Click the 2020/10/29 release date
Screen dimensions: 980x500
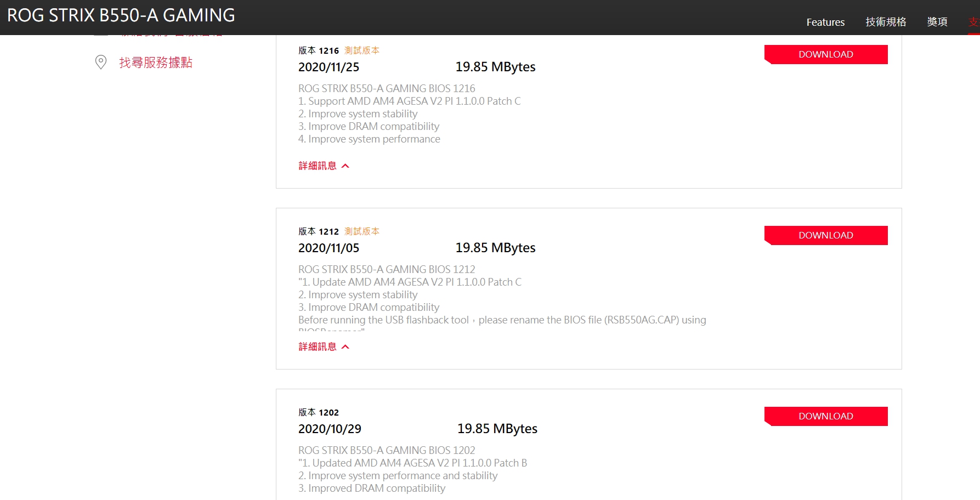pos(330,429)
